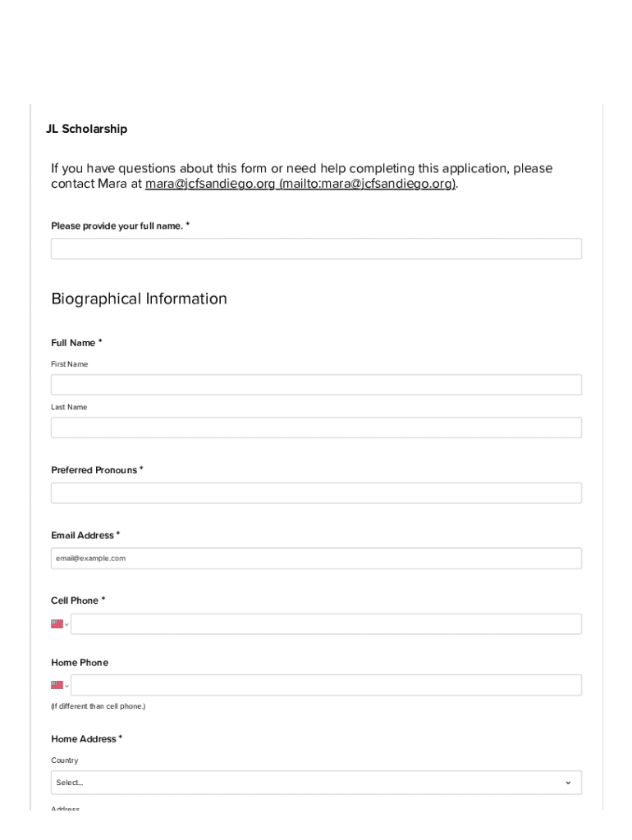Click the Home Phone number field
Viewport: 632px width, 840px height.
point(326,685)
